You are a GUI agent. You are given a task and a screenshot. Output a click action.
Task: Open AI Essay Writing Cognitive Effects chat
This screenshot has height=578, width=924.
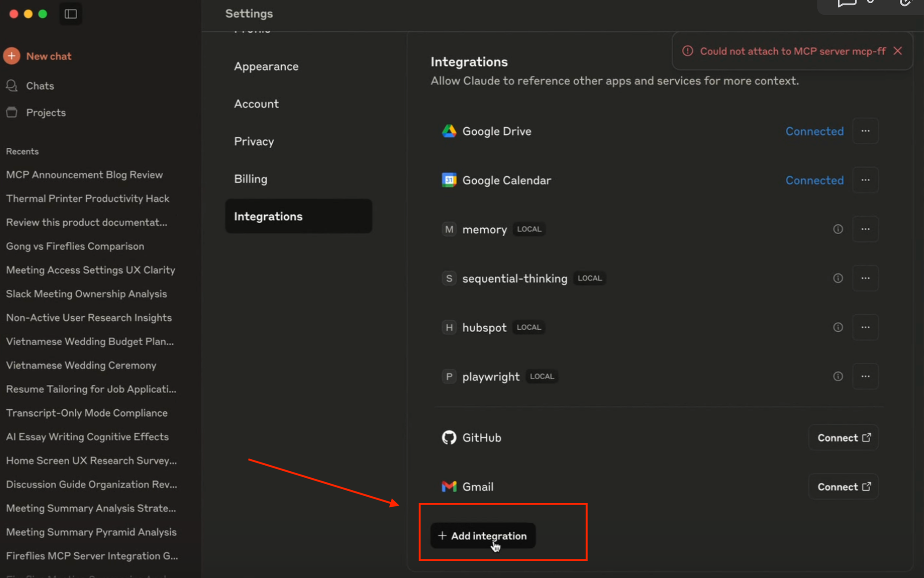[x=87, y=437]
